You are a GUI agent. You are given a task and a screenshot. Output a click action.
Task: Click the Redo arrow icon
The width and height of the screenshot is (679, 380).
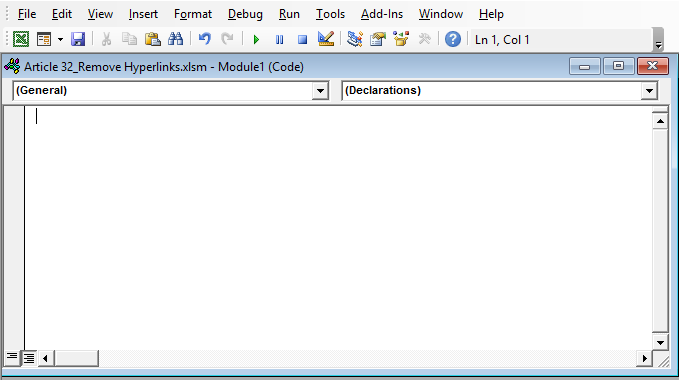pos(227,39)
